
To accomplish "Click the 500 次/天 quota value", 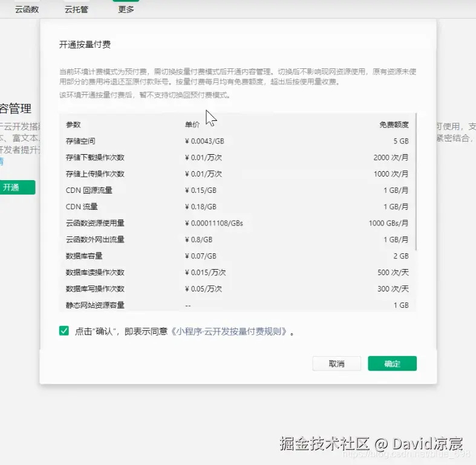I will [x=393, y=272].
